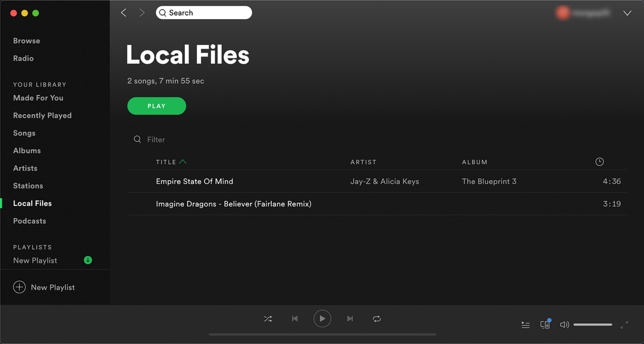This screenshot has height=344, width=644.
Task: Mute the volume by clicking the speaker icon
Action: pyautogui.click(x=564, y=324)
